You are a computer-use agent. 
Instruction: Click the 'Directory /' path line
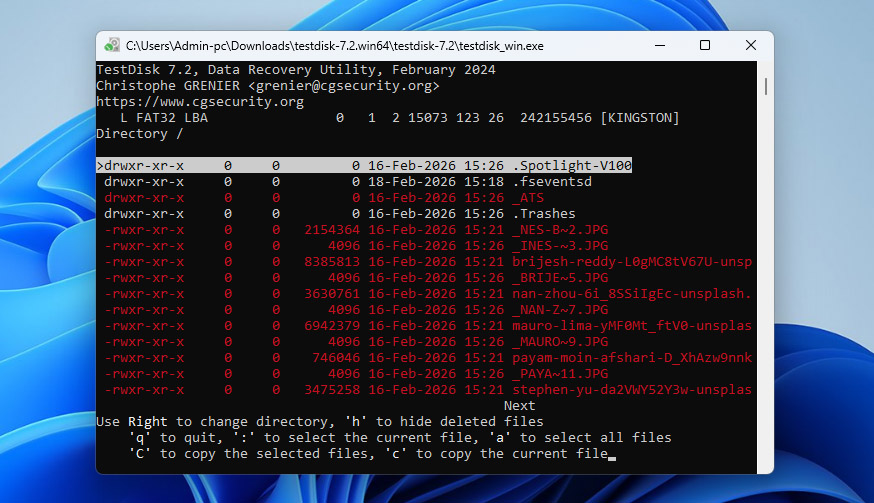pos(139,134)
